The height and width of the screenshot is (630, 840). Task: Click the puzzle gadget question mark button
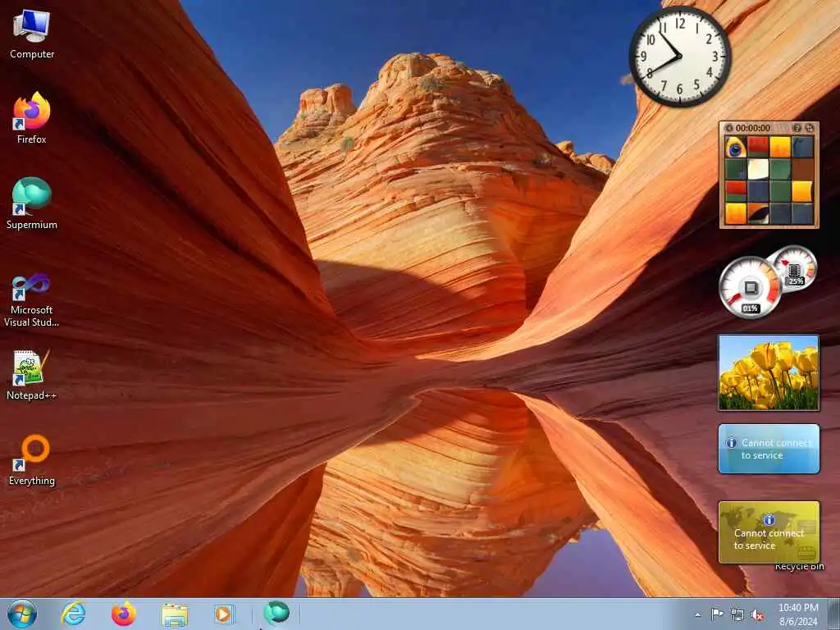797,128
